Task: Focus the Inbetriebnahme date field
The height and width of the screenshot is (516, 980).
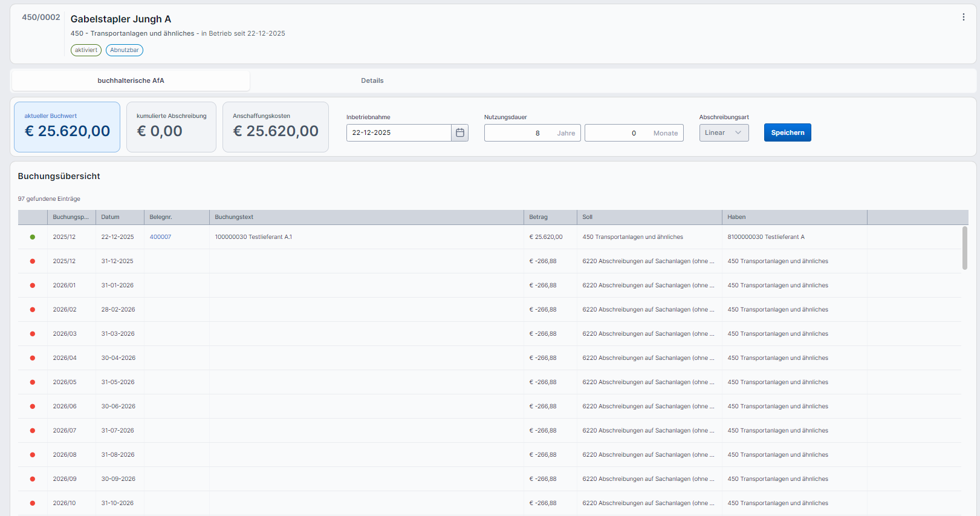Action: tap(398, 132)
